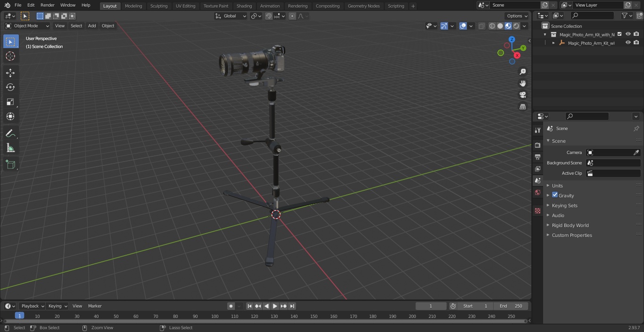Open the Tool properties tab

click(537, 130)
